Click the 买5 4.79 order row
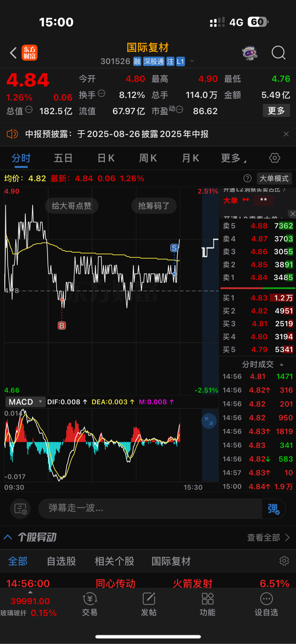The width and height of the screenshot is (296, 644). [257, 350]
